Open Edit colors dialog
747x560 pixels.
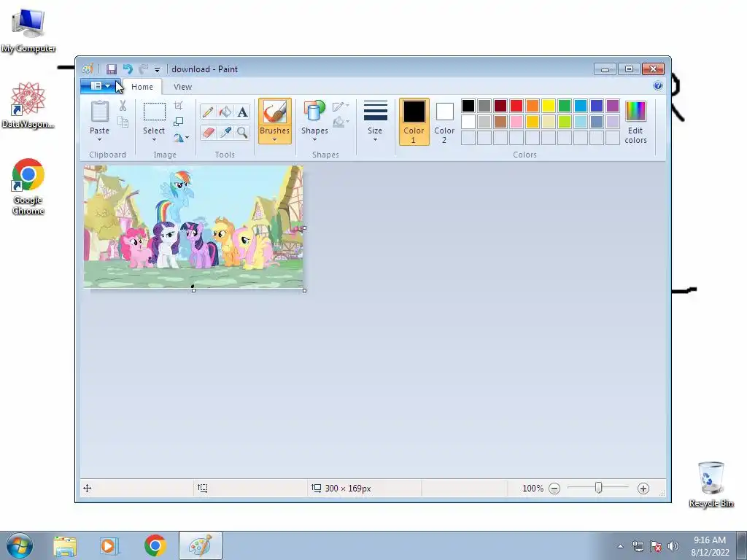click(x=635, y=122)
